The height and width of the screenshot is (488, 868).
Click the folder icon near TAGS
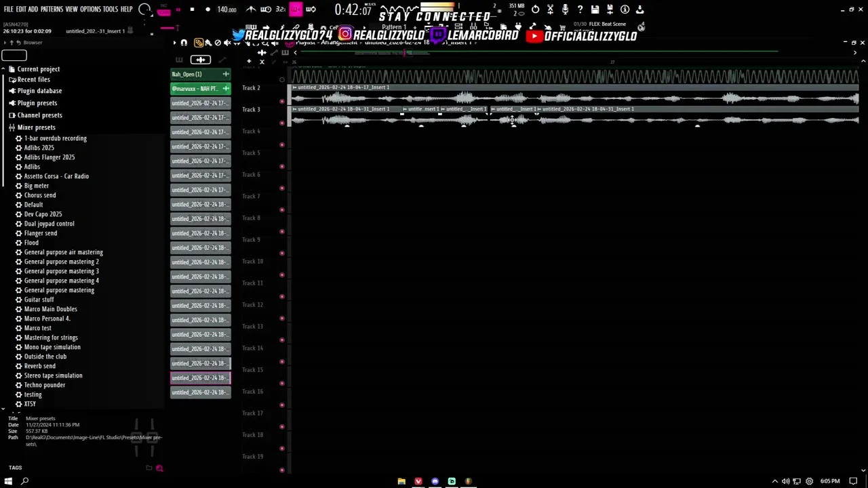[x=149, y=468]
